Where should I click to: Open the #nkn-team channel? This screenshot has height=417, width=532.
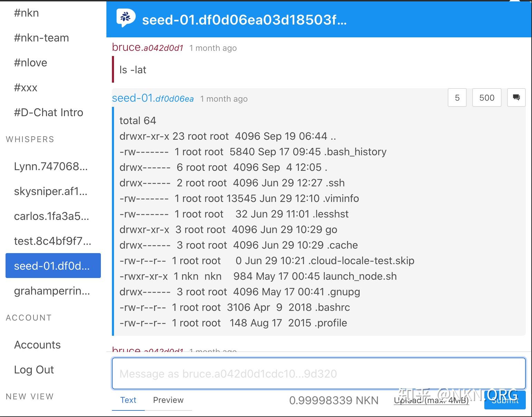[41, 38]
